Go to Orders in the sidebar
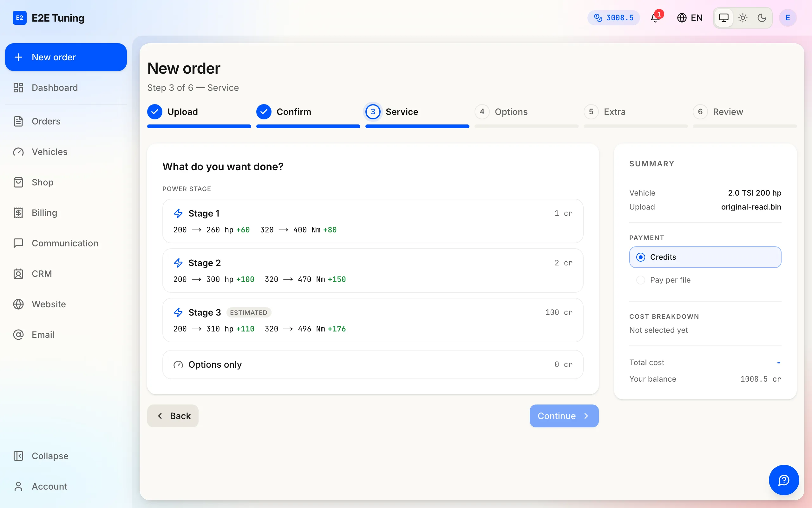Viewport: 812px width, 508px height. tap(66, 121)
